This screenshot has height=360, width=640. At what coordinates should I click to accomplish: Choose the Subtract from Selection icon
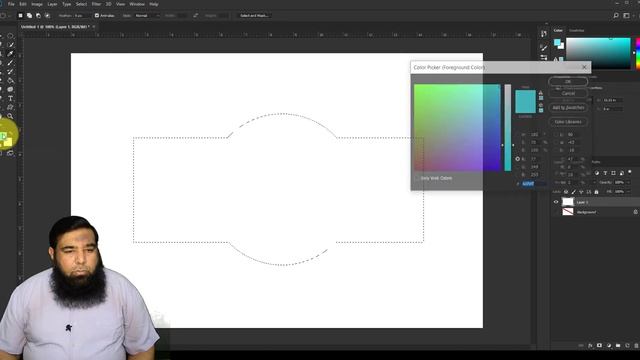[x=38, y=16]
